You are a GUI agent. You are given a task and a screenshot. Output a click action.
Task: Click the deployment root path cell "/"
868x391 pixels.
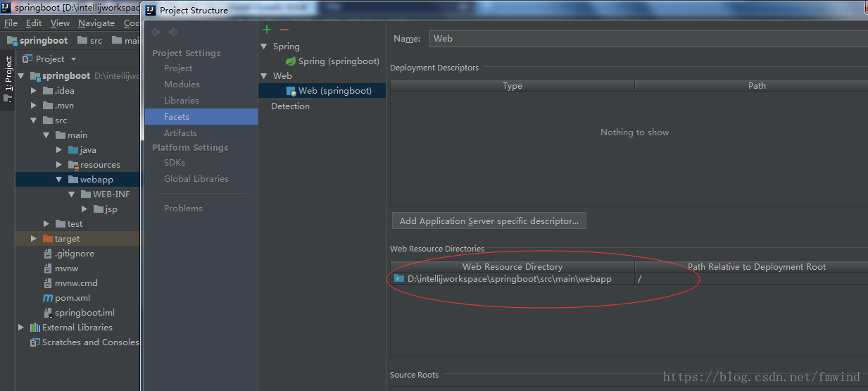coord(751,279)
